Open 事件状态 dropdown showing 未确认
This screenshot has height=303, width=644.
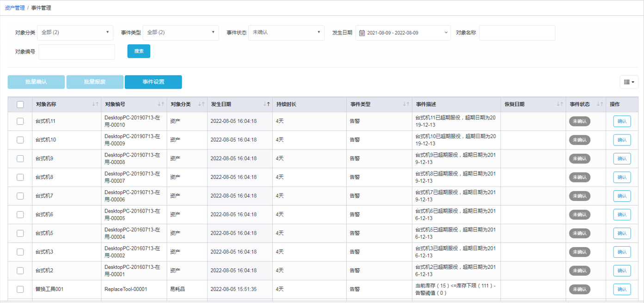click(286, 33)
